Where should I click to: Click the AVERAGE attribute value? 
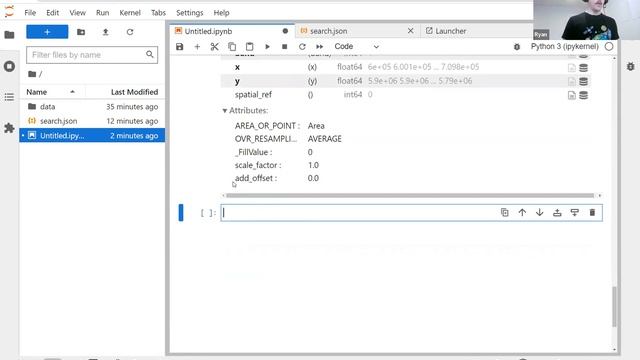tap(325, 139)
